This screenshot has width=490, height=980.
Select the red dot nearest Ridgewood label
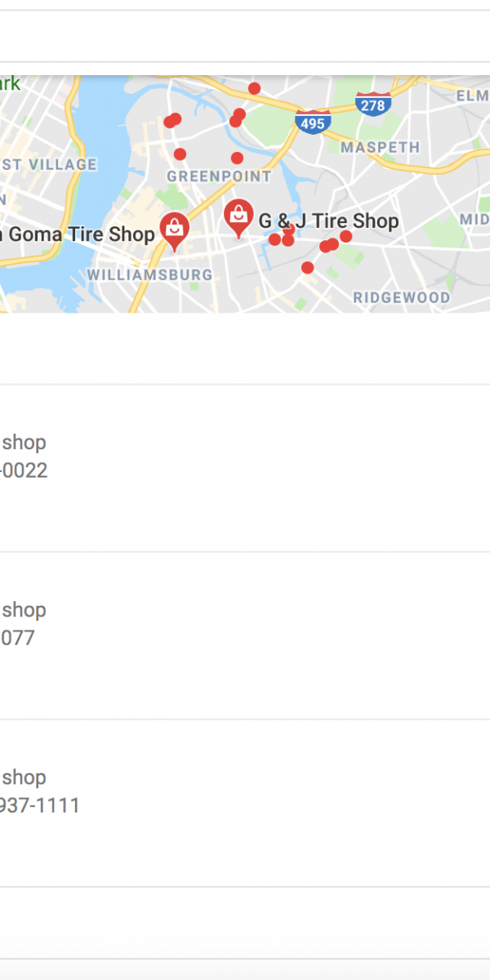[x=307, y=268]
